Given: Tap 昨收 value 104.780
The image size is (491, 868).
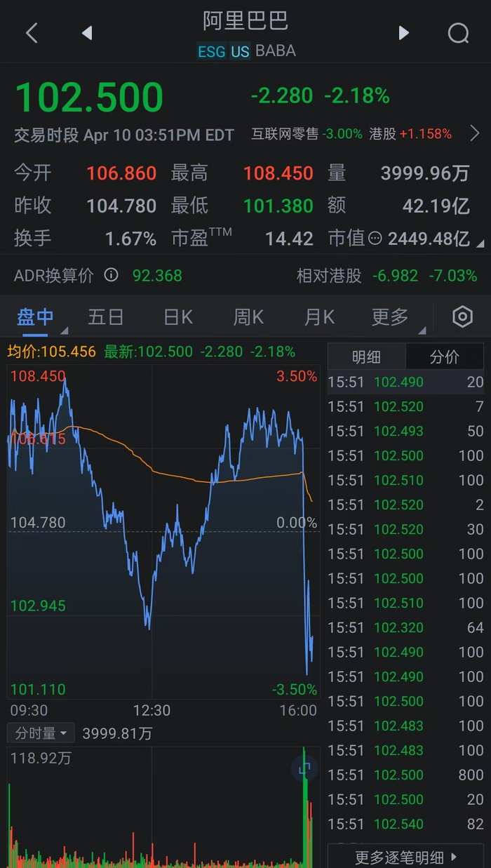Looking at the screenshot, I should tap(121, 206).
